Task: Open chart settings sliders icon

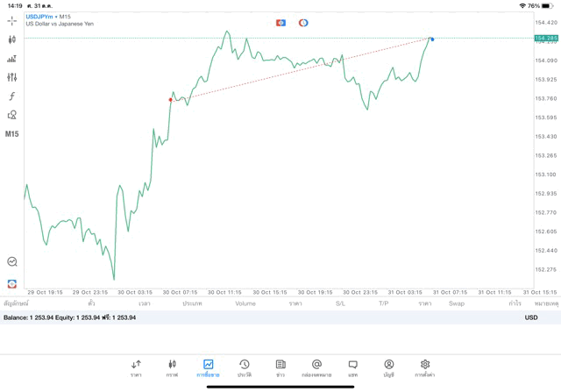Action: [x=12, y=77]
